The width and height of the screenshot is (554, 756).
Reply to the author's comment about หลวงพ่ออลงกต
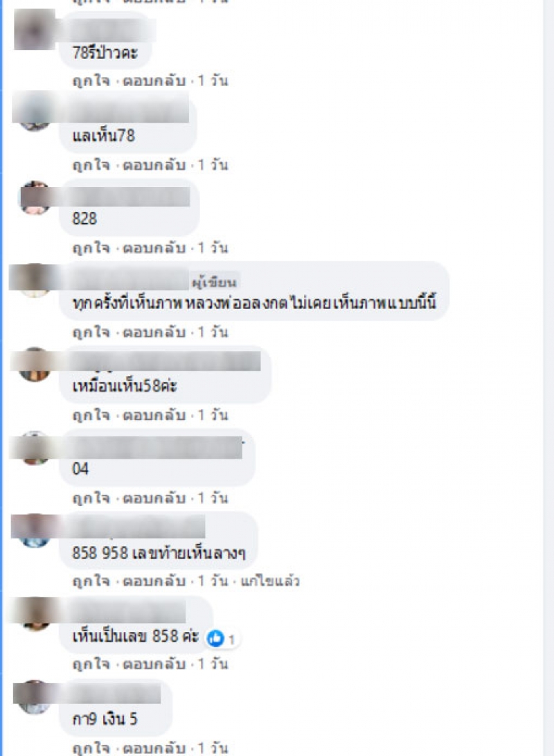154,332
